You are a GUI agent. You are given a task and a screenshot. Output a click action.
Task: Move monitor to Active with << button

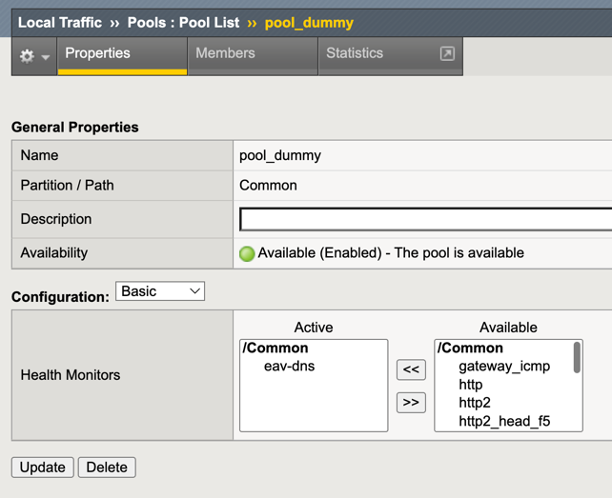[411, 370]
